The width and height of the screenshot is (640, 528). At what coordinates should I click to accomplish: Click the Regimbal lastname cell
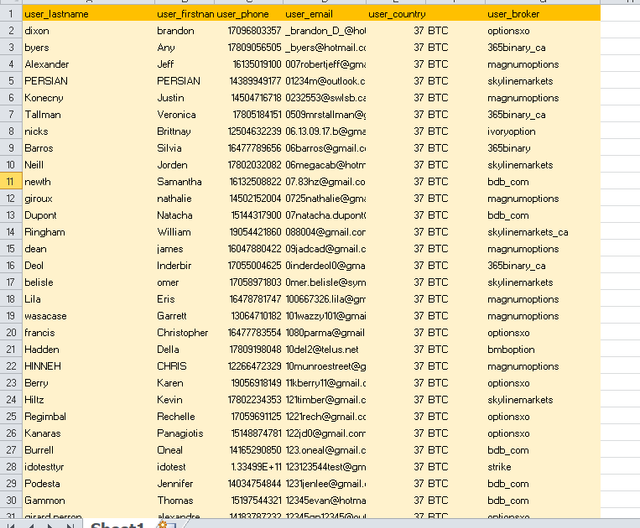(x=89, y=417)
